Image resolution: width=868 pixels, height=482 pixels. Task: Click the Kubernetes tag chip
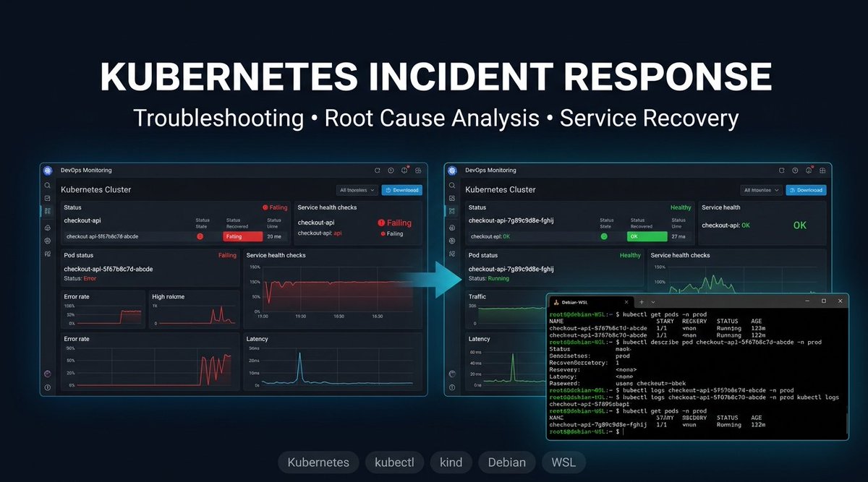[x=318, y=462]
